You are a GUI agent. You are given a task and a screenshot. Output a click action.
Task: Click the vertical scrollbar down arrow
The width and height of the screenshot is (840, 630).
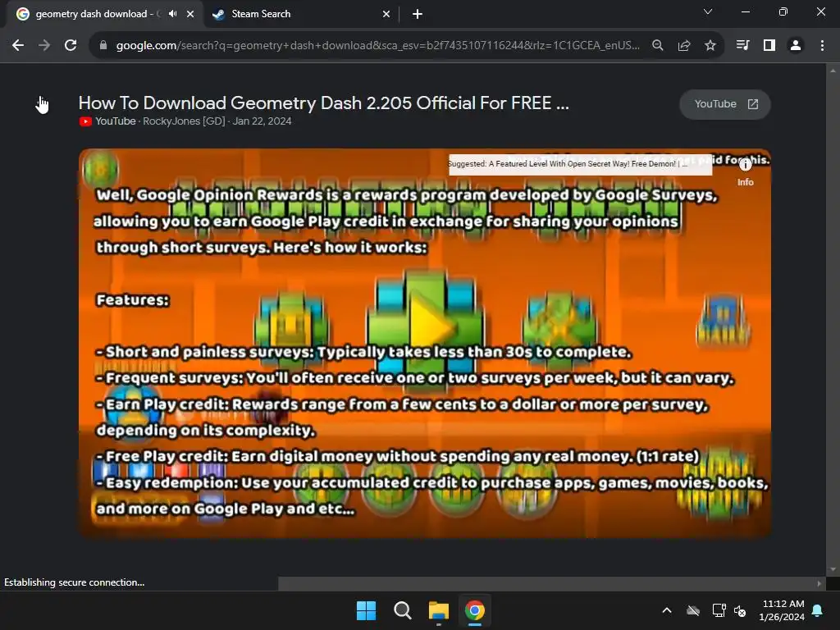point(833,570)
